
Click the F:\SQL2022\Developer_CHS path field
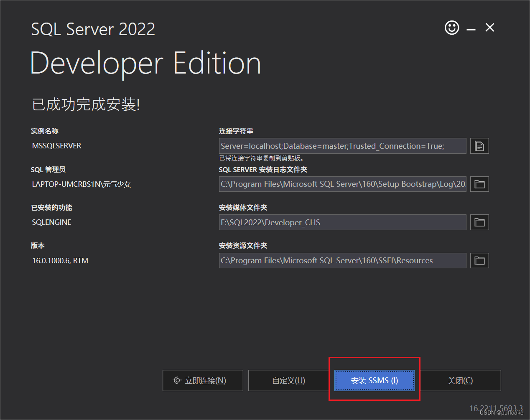(x=342, y=222)
